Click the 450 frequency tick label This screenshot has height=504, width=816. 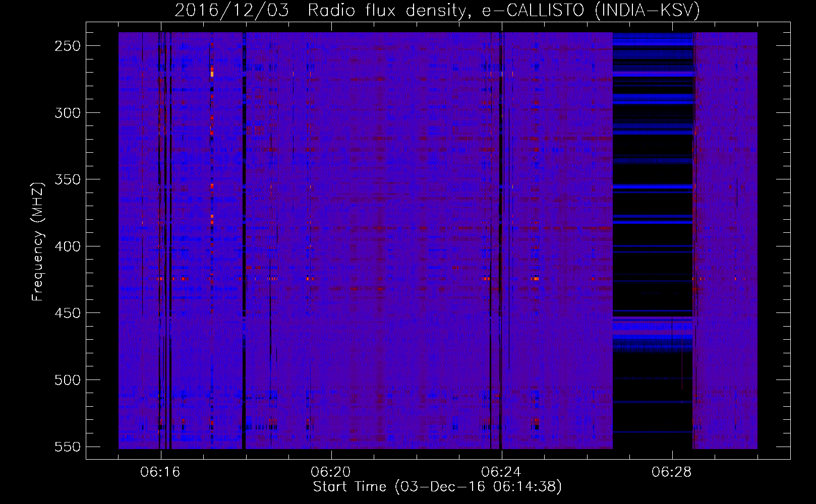tap(68, 313)
